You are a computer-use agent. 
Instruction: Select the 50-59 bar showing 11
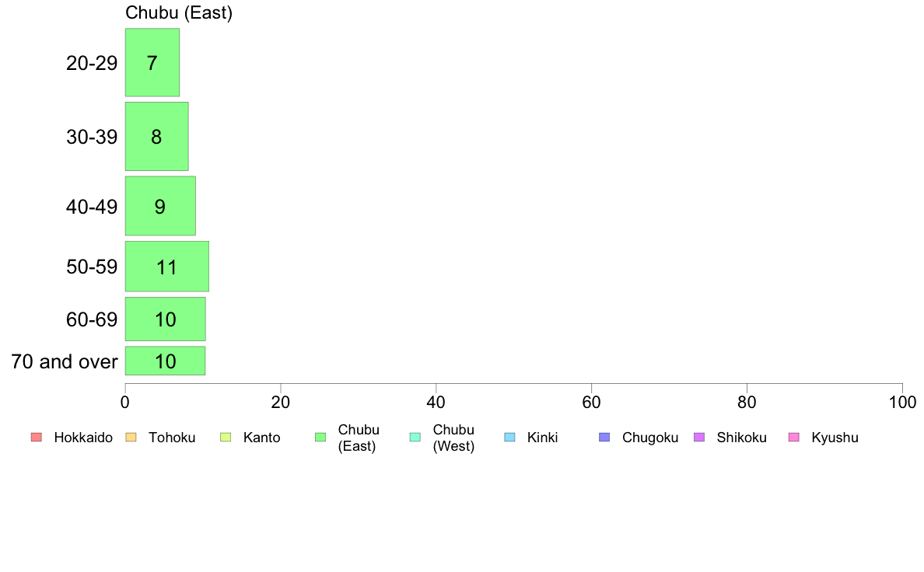(x=166, y=267)
